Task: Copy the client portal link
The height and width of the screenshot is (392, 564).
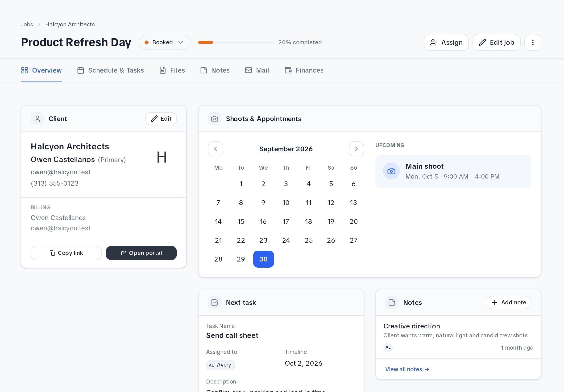Action: [x=66, y=253]
